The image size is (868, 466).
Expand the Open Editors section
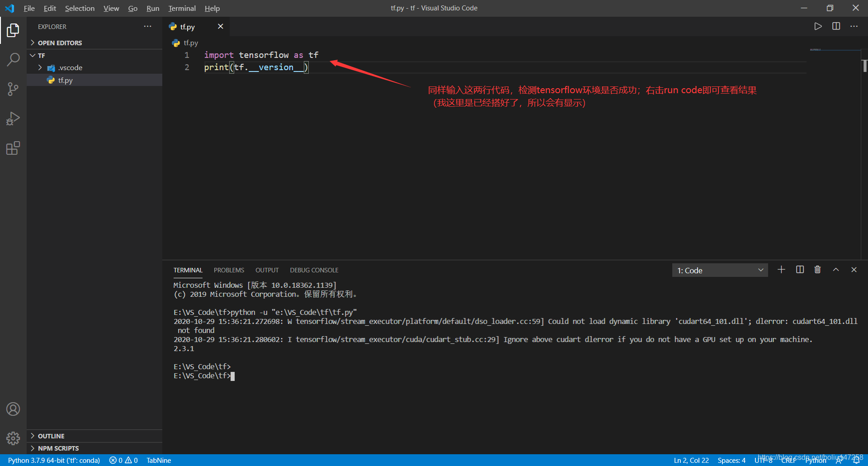tap(94, 43)
